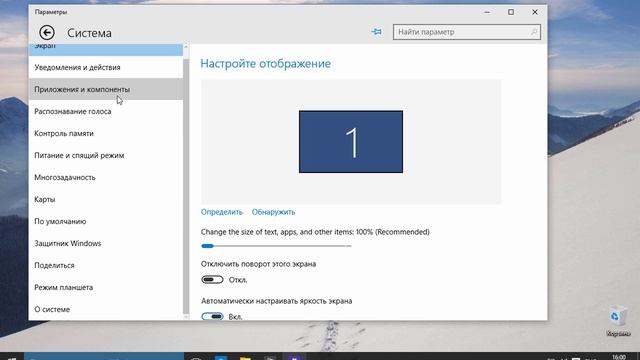This screenshot has width=640, height=360.
Task: Select 'По умолчанию' in sidebar
Action: click(106, 221)
